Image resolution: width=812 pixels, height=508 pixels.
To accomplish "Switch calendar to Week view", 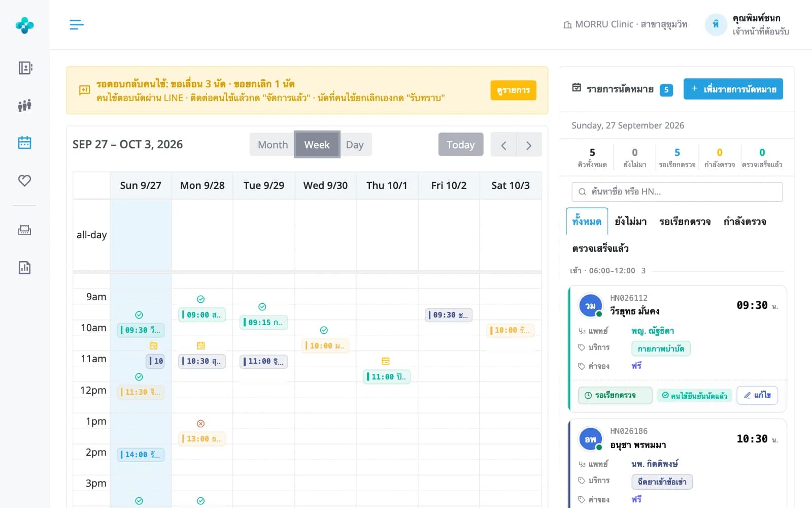I will 317,145.
